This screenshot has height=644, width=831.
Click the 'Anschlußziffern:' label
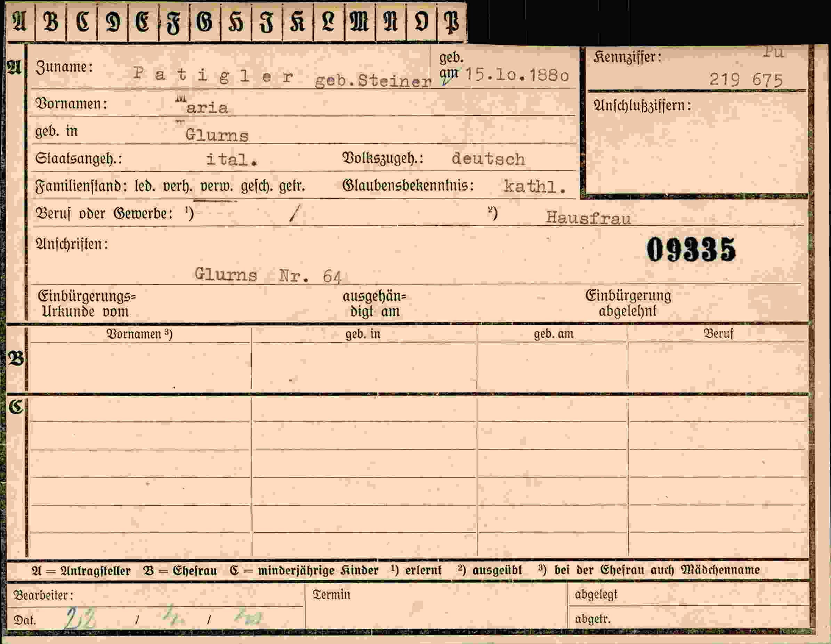click(x=642, y=106)
